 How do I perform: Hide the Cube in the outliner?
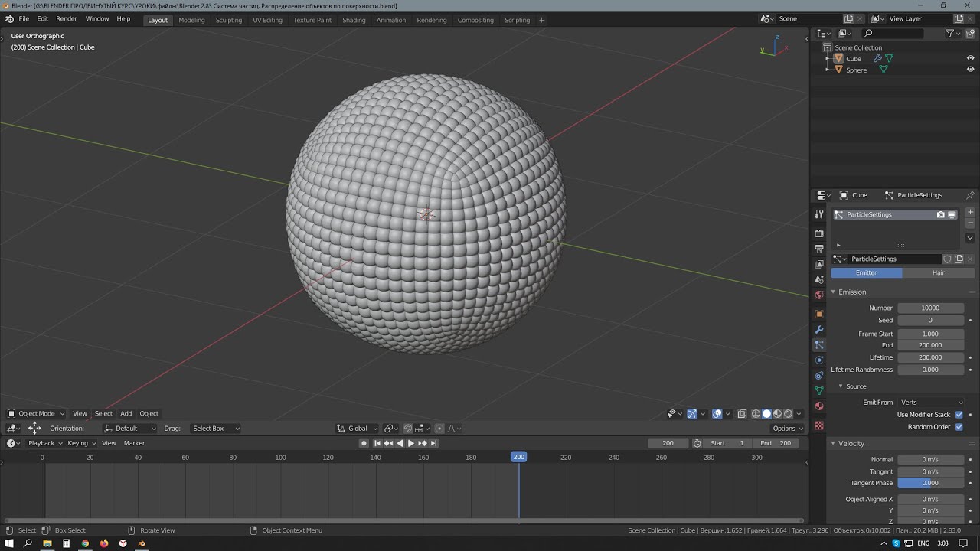coord(970,58)
